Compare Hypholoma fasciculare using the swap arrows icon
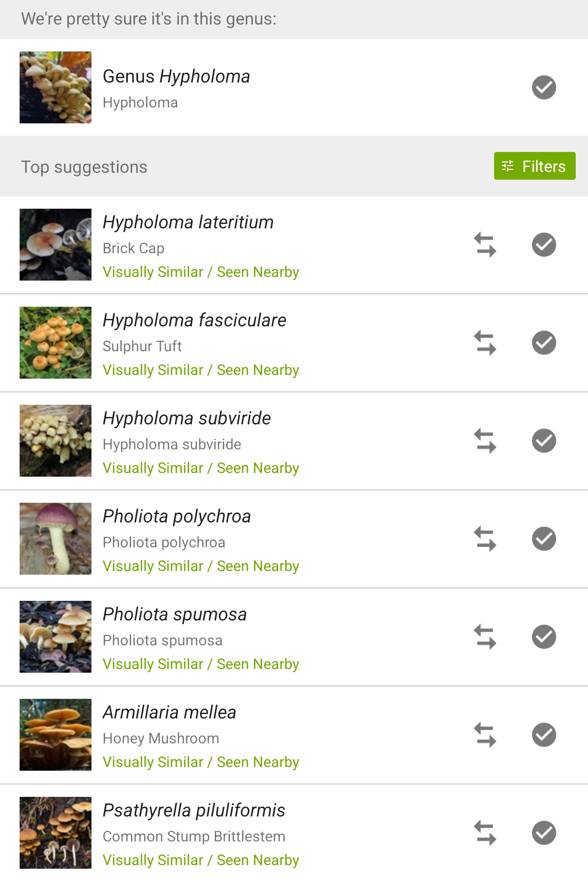This screenshot has height=881, width=588. click(x=485, y=343)
